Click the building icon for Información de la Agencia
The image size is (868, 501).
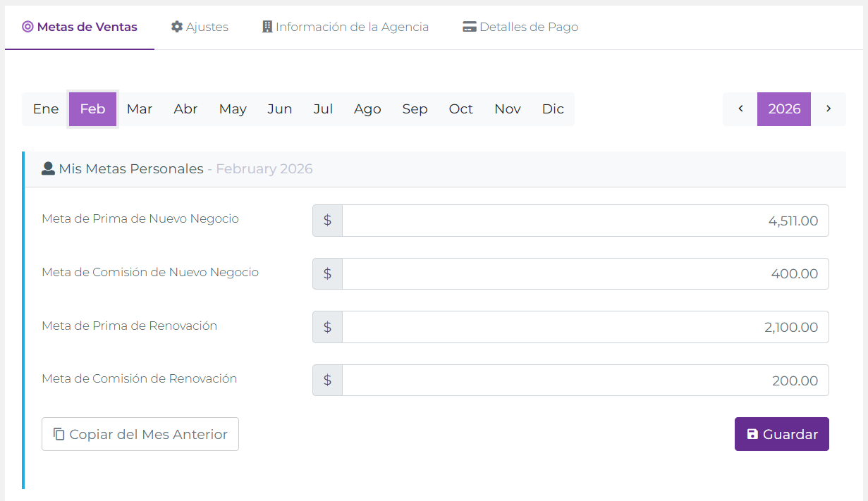point(267,27)
